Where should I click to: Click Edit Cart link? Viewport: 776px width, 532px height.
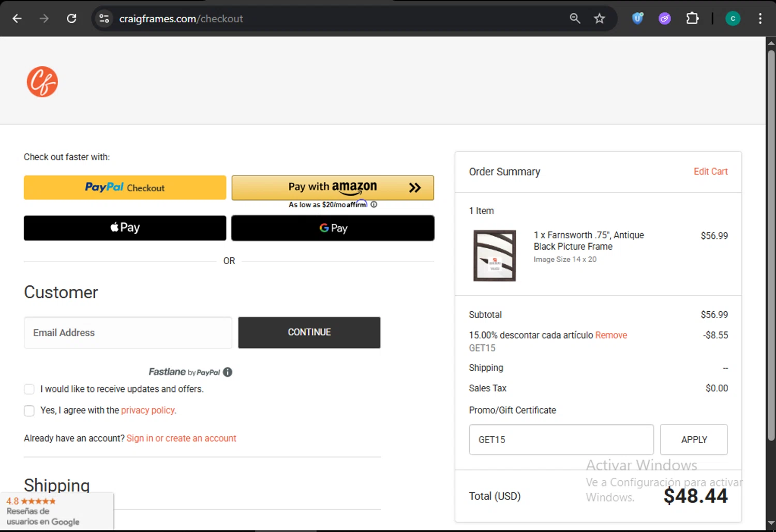(710, 171)
